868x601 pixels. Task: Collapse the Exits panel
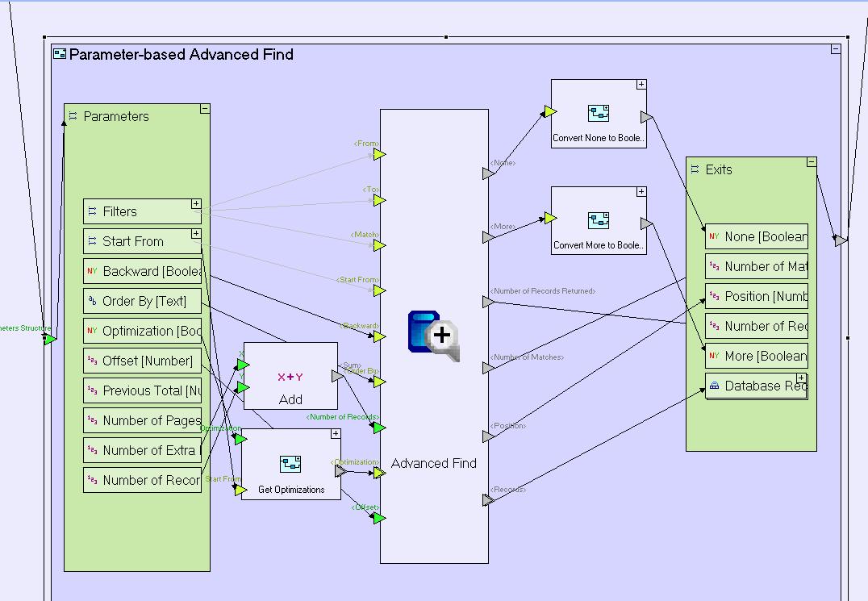coord(812,162)
